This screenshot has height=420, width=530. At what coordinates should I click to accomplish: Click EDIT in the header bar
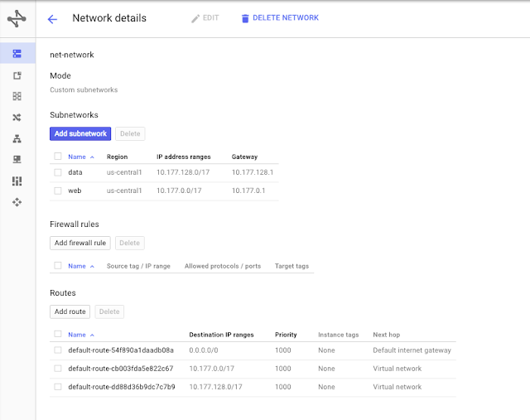tap(205, 18)
